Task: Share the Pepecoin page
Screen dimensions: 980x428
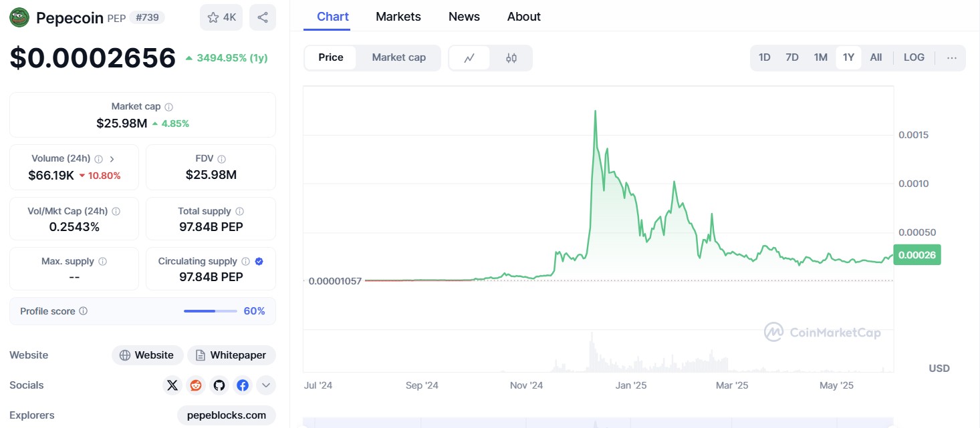Action: pyautogui.click(x=263, y=17)
